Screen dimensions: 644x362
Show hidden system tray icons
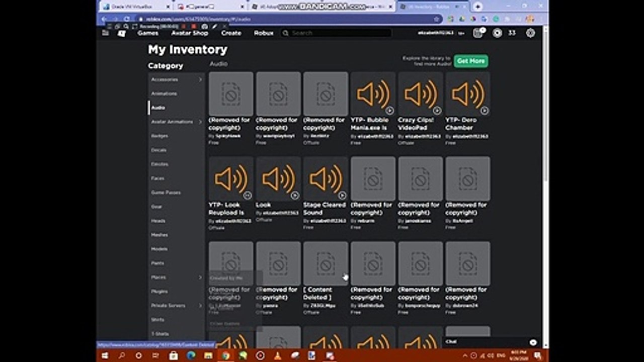(465, 355)
